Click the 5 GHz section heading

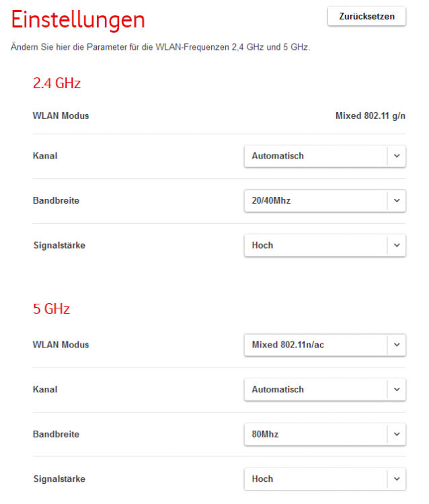click(x=51, y=309)
